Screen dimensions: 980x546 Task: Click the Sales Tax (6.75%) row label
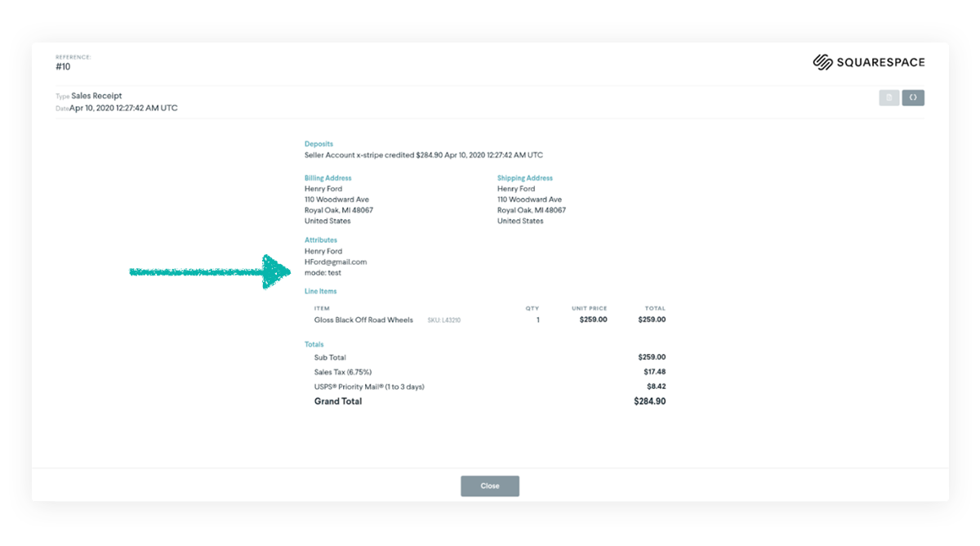coord(343,372)
